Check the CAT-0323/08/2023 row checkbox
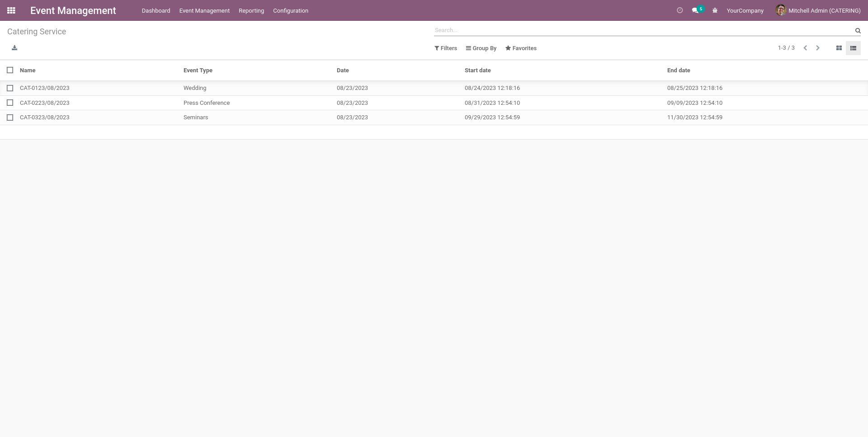The width and height of the screenshot is (868, 437). pyautogui.click(x=10, y=117)
